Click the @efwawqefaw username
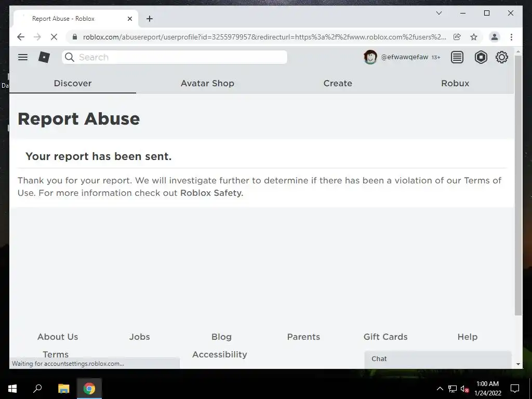 coord(404,57)
